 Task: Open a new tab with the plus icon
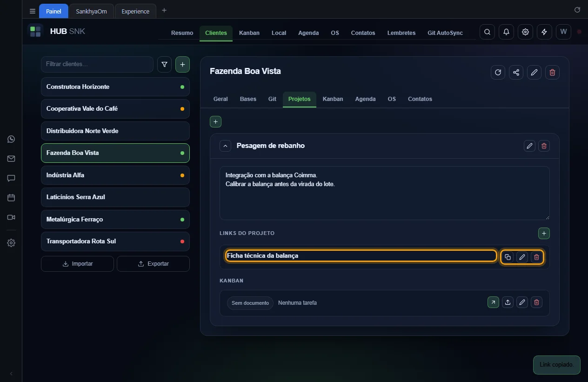point(164,10)
